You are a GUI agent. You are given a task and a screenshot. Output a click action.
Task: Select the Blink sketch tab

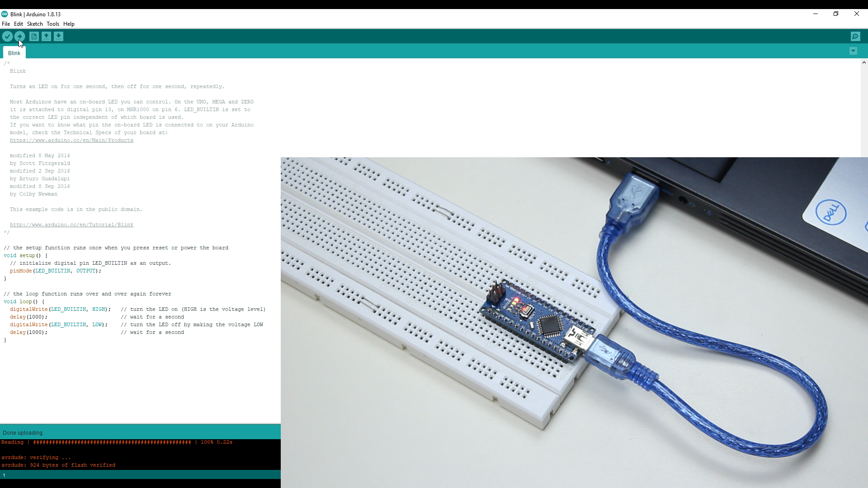pos(14,53)
